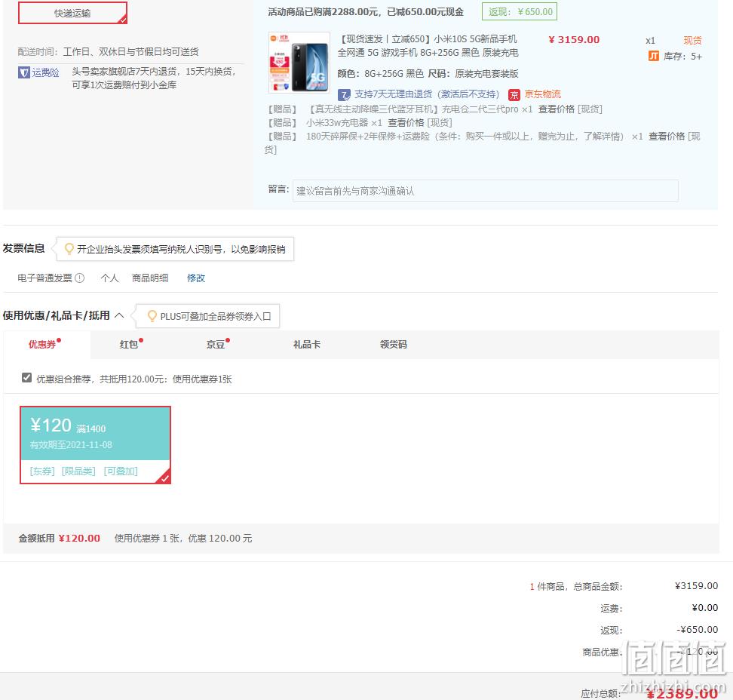This screenshot has height=700, width=733.
Task: View 查看价格 for the Bluetooth earphone gift
Action: [x=557, y=109]
